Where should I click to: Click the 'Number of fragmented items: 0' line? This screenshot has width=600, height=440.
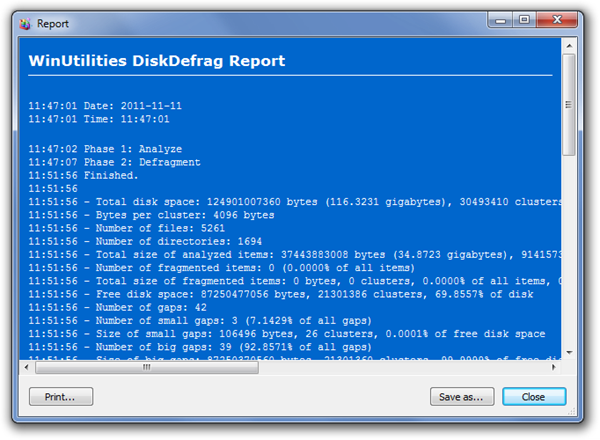[222, 268]
